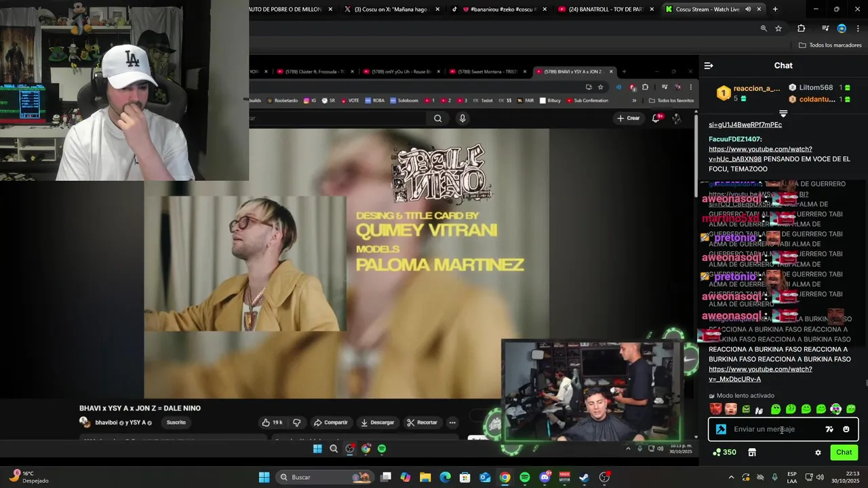Collapse the Kick chat panel
This screenshot has width=868, height=488.
(x=709, y=66)
